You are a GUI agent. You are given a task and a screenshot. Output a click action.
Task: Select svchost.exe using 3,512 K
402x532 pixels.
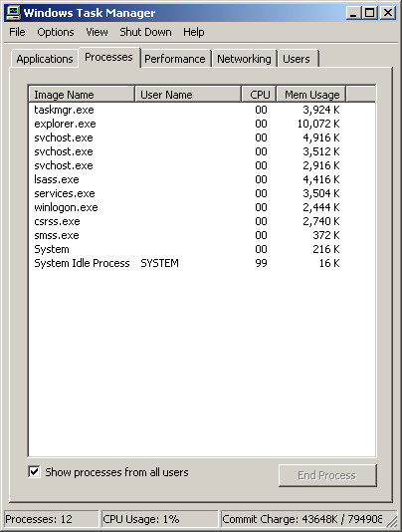202,151
